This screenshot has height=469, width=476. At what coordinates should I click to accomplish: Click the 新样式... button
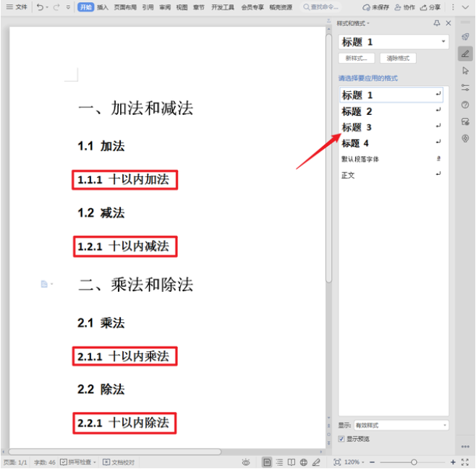pos(356,58)
